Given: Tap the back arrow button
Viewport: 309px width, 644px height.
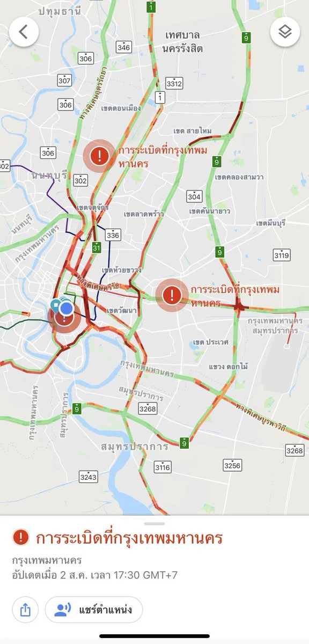Looking at the screenshot, I should (x=24, y=32).
